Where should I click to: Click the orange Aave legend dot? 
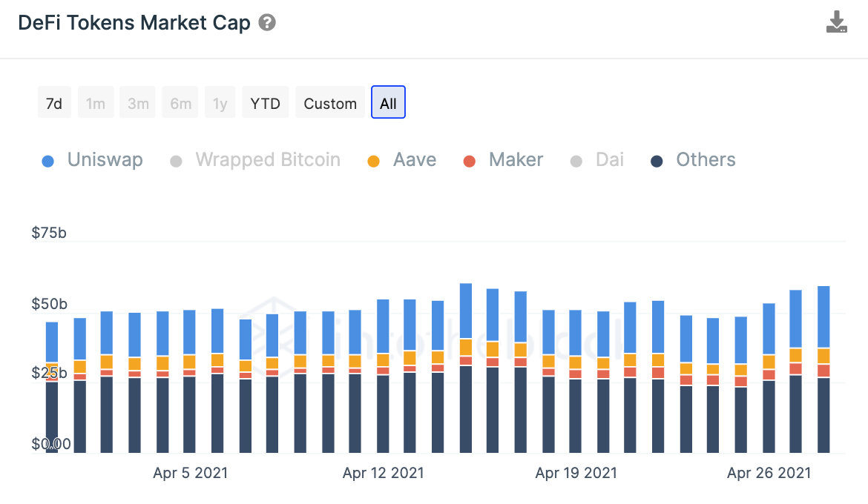(x=374, y=162)
